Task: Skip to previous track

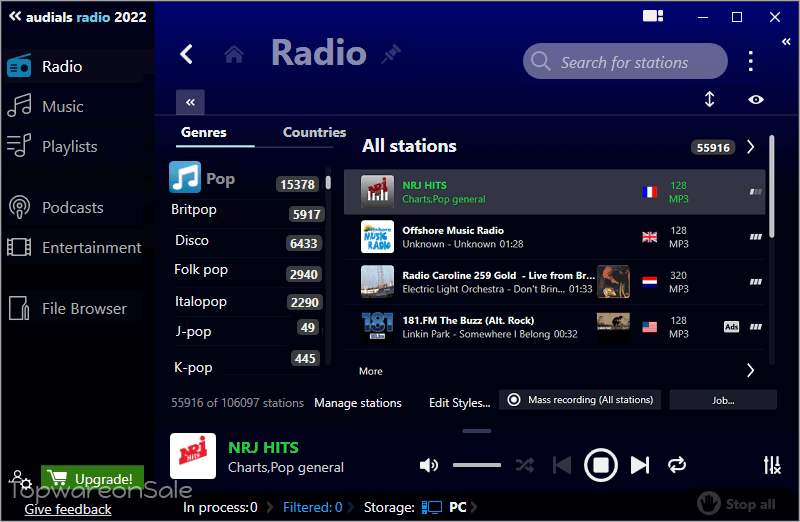Action: click(x=562, y=465)
